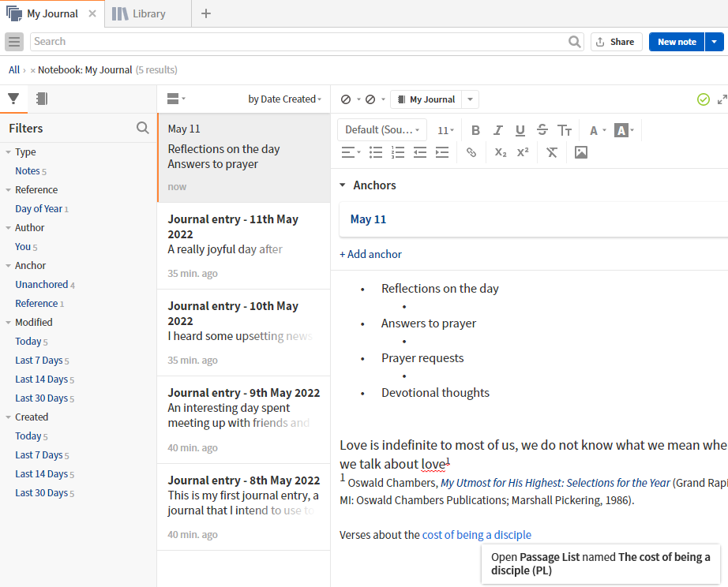Click the Add anchor link
The height and width of the screenshot is (587, 728).
point(370,254)
